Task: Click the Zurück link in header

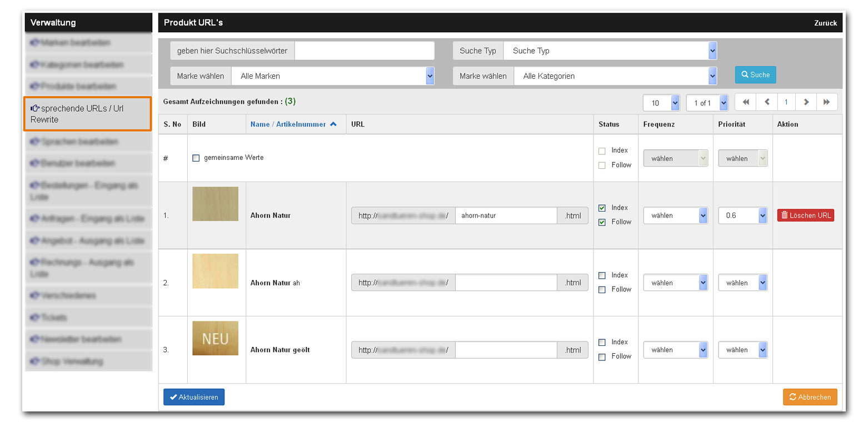Action: [x=825, y=23]
